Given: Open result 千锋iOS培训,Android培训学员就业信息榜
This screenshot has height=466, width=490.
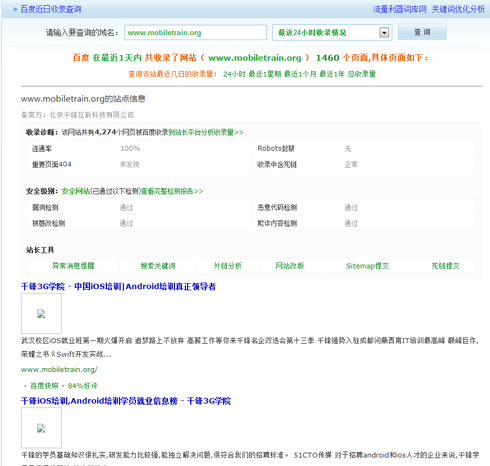Looking at the screenshot, I should pyautogui.click(x=126, y=401).
